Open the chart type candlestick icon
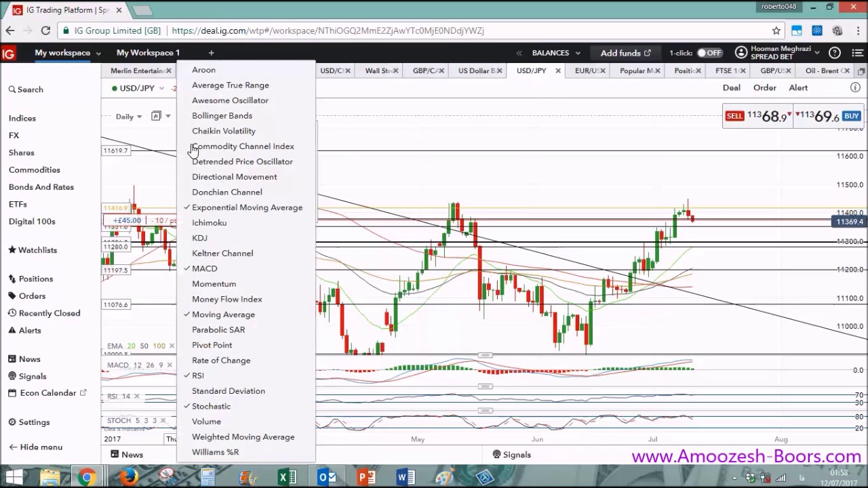Screen dimensions: 868x488 [x=156, y=117]
